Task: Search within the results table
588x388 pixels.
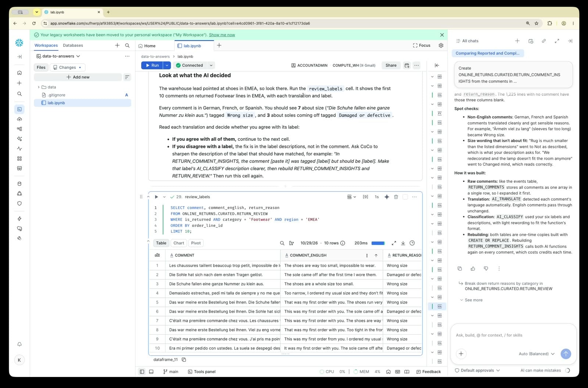Action: point(282,243)
